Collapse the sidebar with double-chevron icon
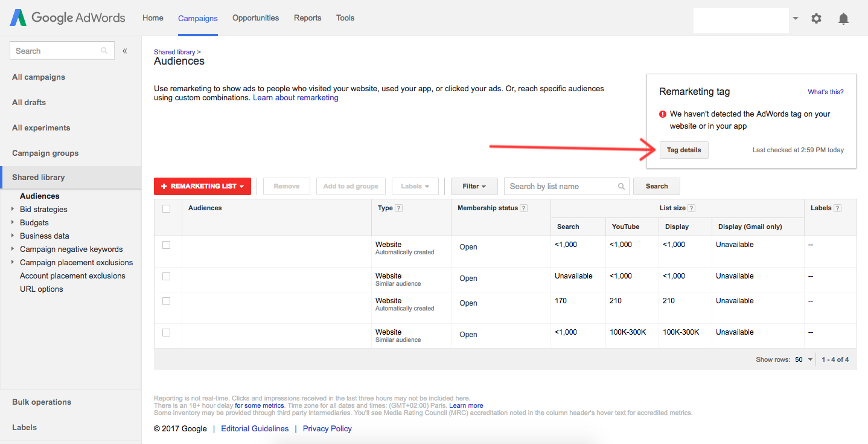The width and height of the screenshot is (868, 444). [125, 51]
